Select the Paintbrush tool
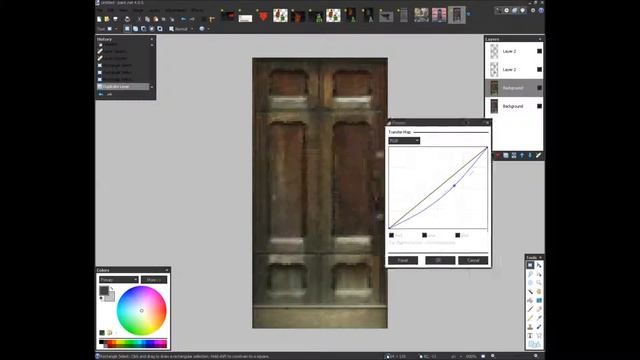640x360 pixels. pyautogui.click(x=530, y=309)
